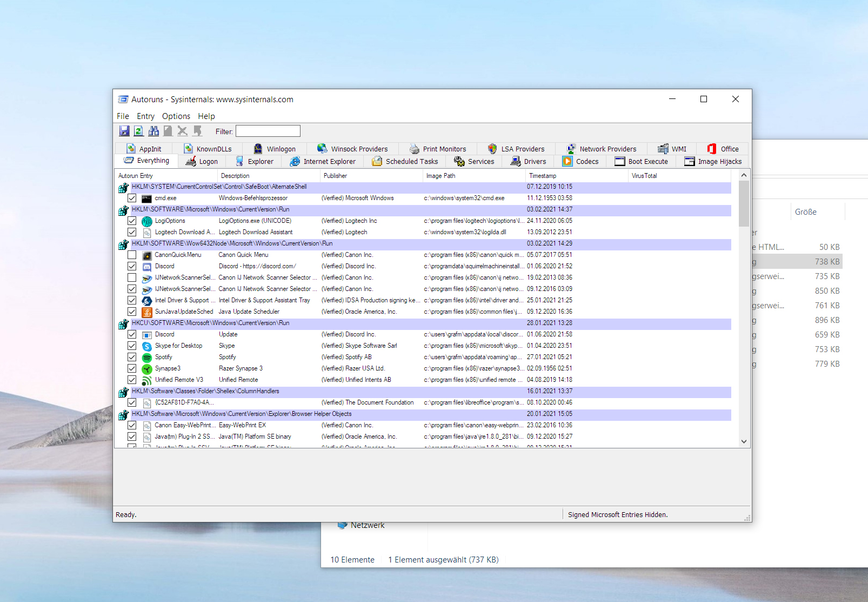Show the Image Hijacks tab
Viewport: 868px width, 602px height.
click(713, 162)
